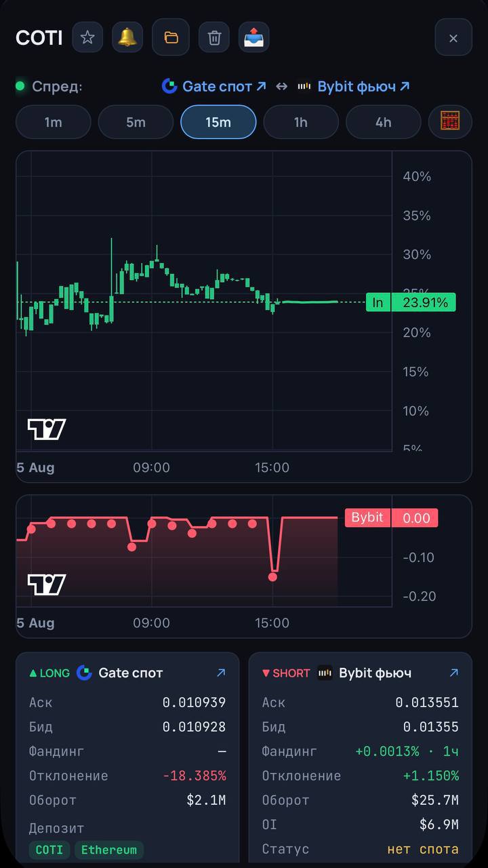The width and height of the screenshot is (488, 868).
Task: Click the Bybit 0.00 funding label
Action: coord(392,518)
